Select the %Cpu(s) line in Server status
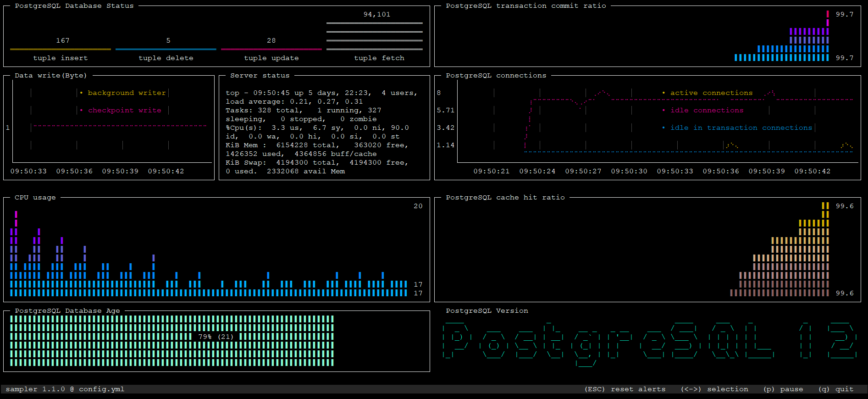This screenshot has height=399, width=868. tap(317, 127)
